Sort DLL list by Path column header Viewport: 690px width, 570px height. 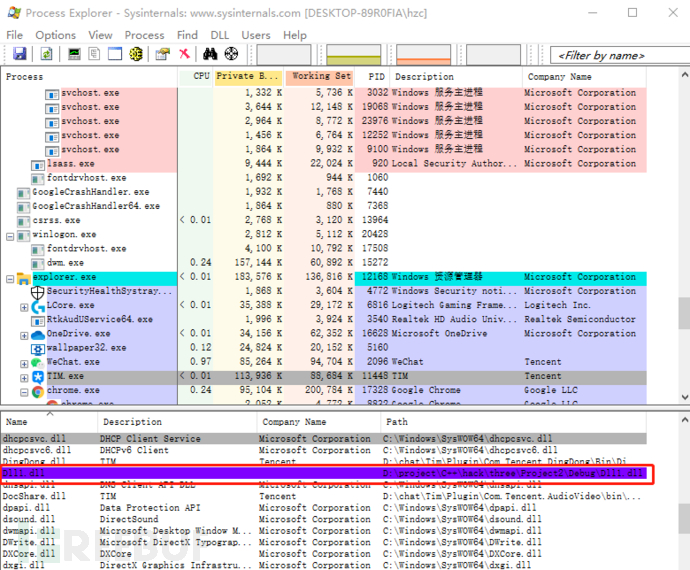coord(396,422)
